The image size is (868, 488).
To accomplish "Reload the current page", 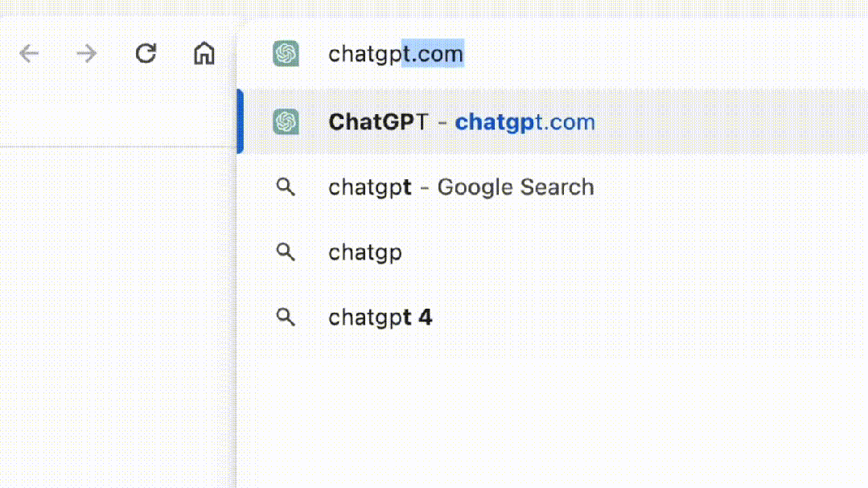I will point(146,53).
